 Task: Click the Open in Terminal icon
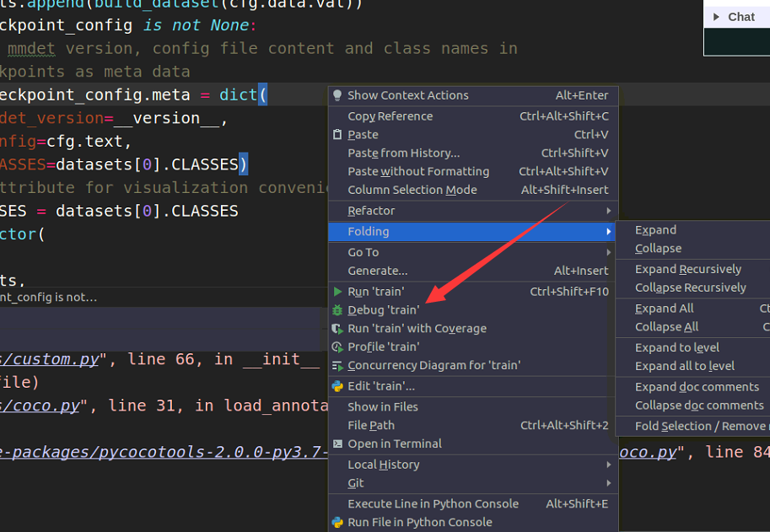(x=338, y=444)
